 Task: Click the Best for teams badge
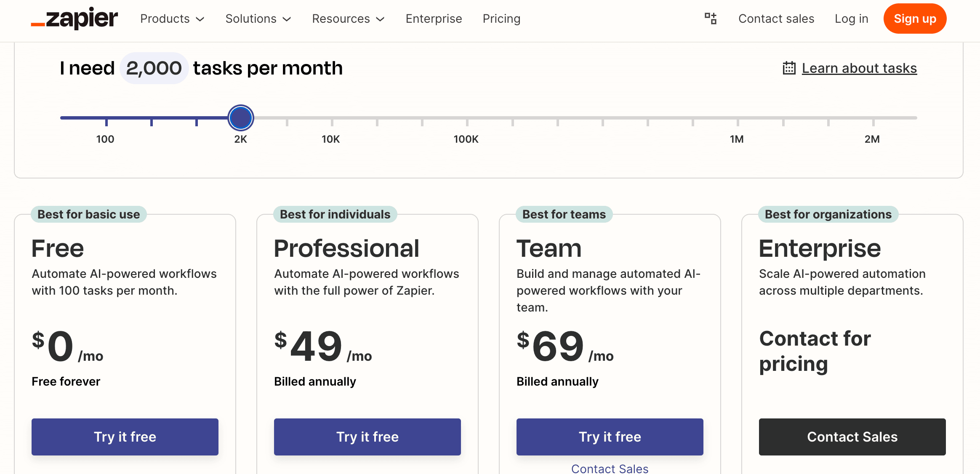click(x=564, y=214)
